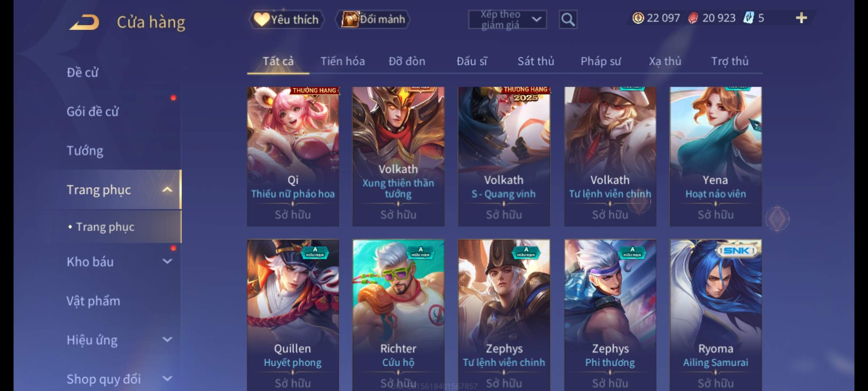Expand the Shop quy đổi section
The image size is (868, 391).
tap(167, 379)
